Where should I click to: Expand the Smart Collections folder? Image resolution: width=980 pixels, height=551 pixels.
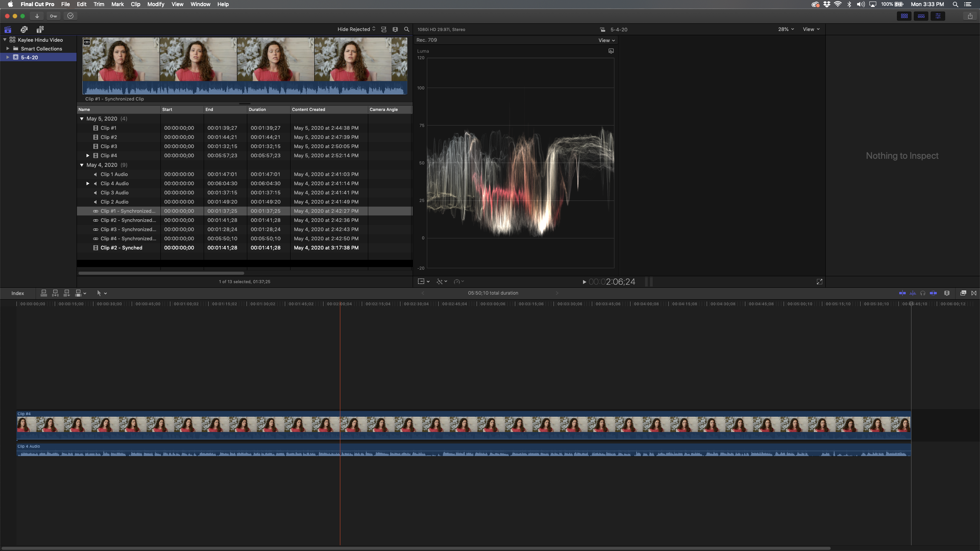pyautogui.click(x=8, y=49)
